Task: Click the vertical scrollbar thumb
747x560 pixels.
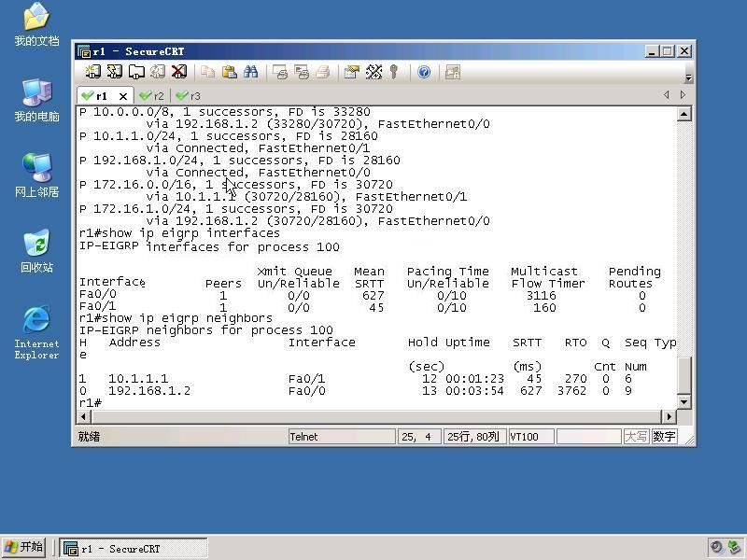Action: [684, 376]
